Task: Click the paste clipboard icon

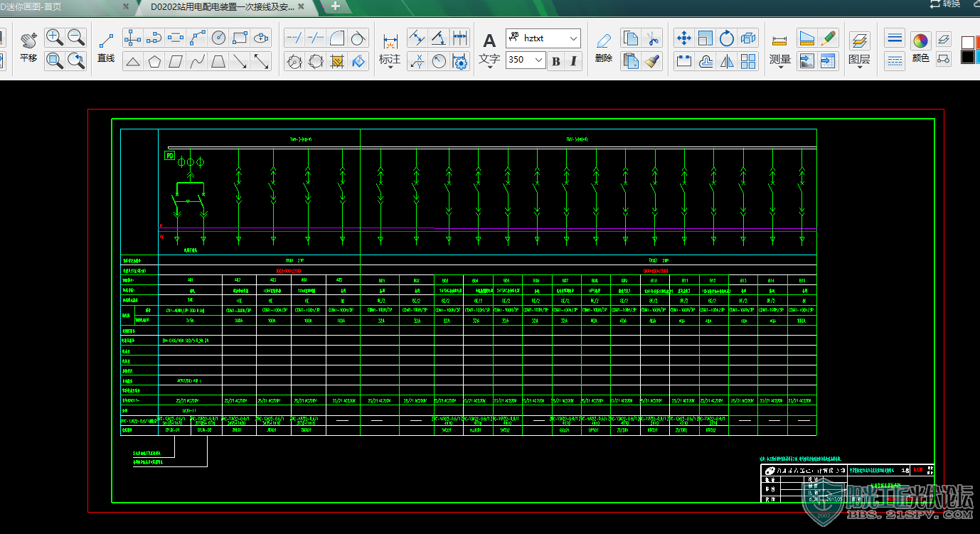Action: coord(630,62)
